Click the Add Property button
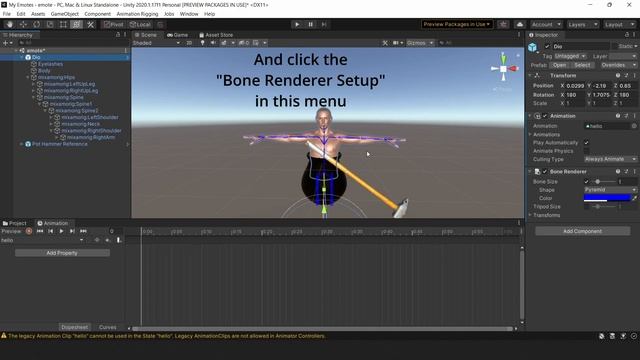This screenshot has height=360, width=640. (x=62, y=253)
